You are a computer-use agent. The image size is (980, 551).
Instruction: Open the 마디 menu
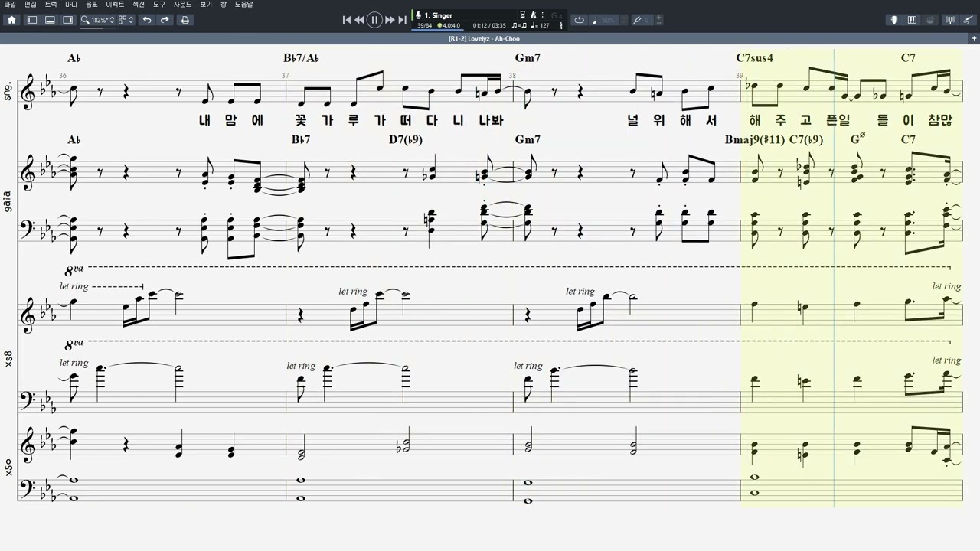click(x=71, y=5)
